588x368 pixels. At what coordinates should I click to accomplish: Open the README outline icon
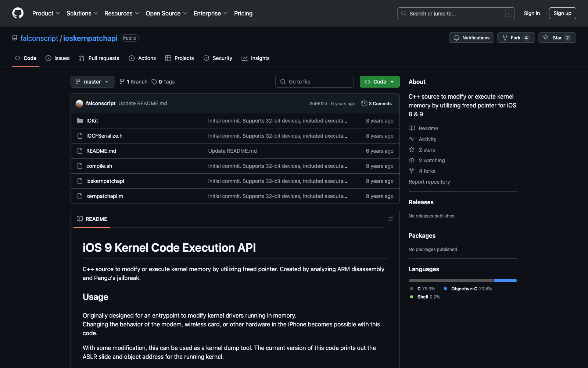pyautogui.click(x=390, y=219)
